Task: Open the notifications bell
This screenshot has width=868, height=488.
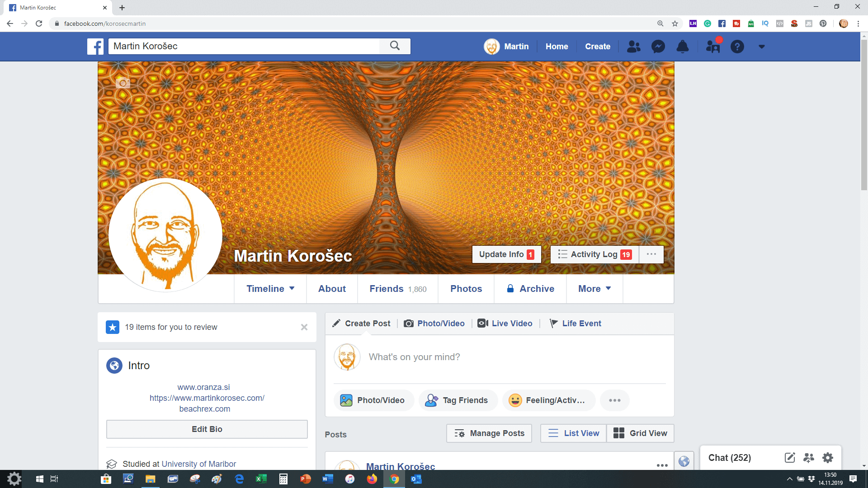Action: [x=682, y=47]
